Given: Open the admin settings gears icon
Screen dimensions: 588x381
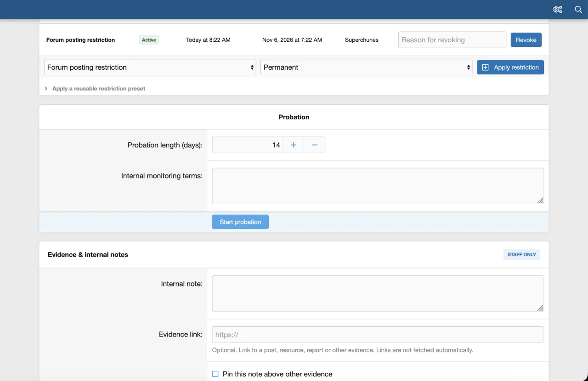Looking at the screenshot, I should click(x=557, y=9).
